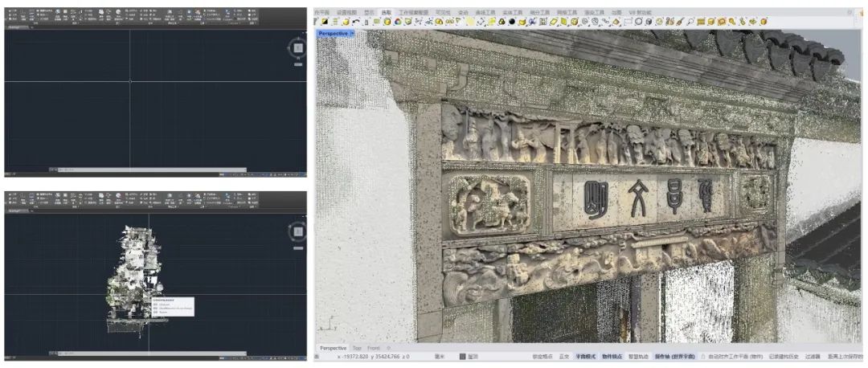Switch to the Top viewport tab
868x368 pixels.
tap(356, 348)
